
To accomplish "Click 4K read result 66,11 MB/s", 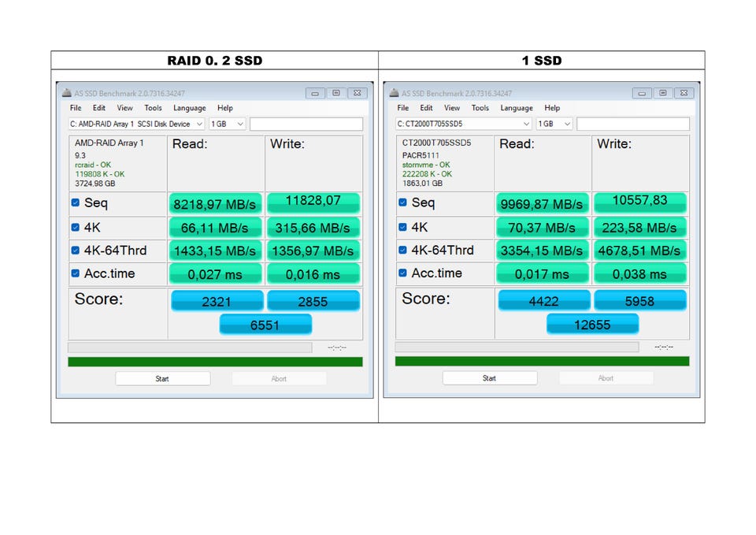I will pyautogui.click(x=215, y=228).
